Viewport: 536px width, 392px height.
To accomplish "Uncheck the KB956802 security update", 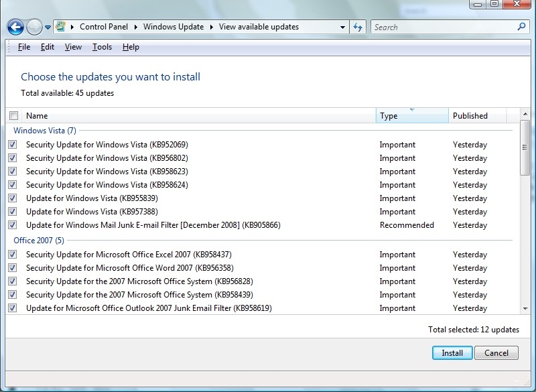I will (x=13, y=158).
